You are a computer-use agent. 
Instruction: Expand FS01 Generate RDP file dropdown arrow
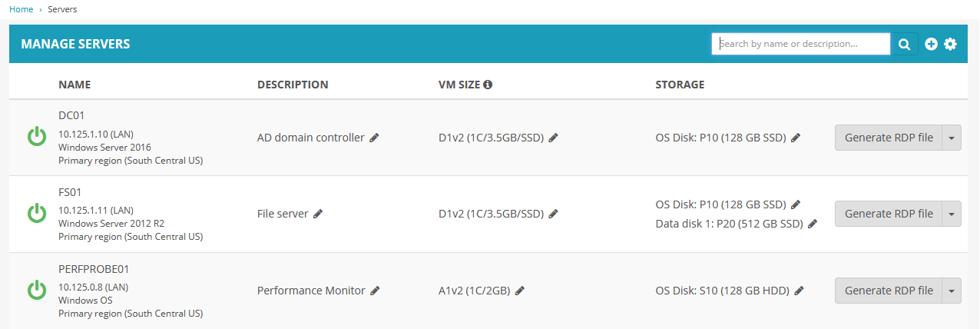pyautogui.click(x=951, y=214)
